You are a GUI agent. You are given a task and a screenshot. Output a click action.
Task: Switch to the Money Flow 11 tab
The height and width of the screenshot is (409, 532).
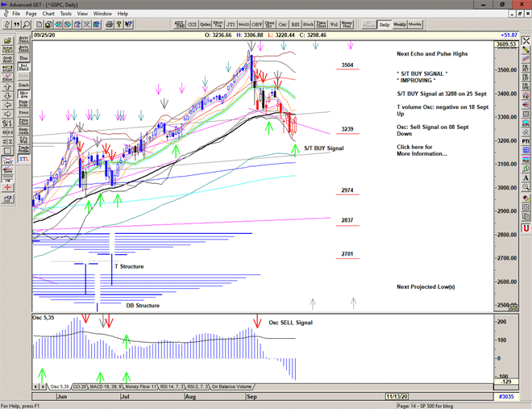141,386
